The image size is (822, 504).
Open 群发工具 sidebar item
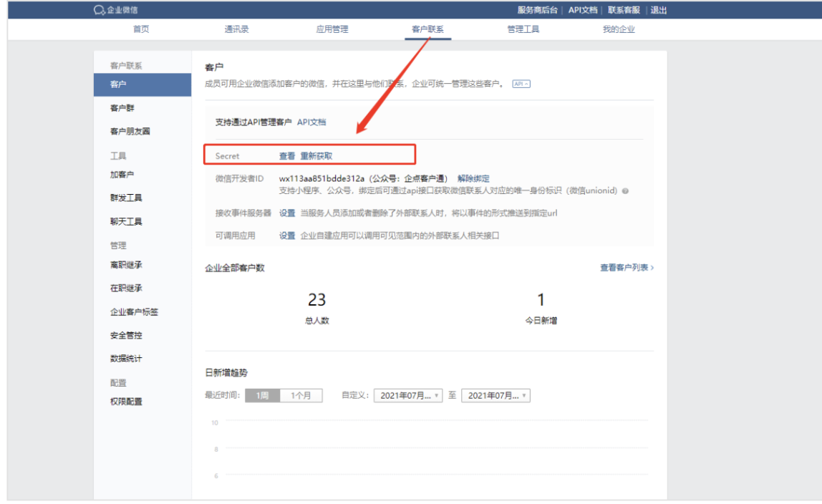point(126,198)
